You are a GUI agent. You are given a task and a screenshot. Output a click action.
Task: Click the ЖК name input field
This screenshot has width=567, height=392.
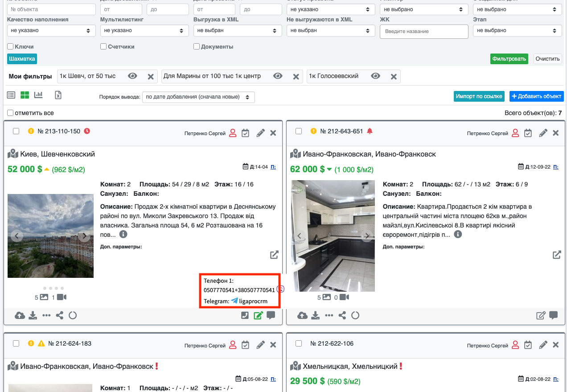[423, 31]
